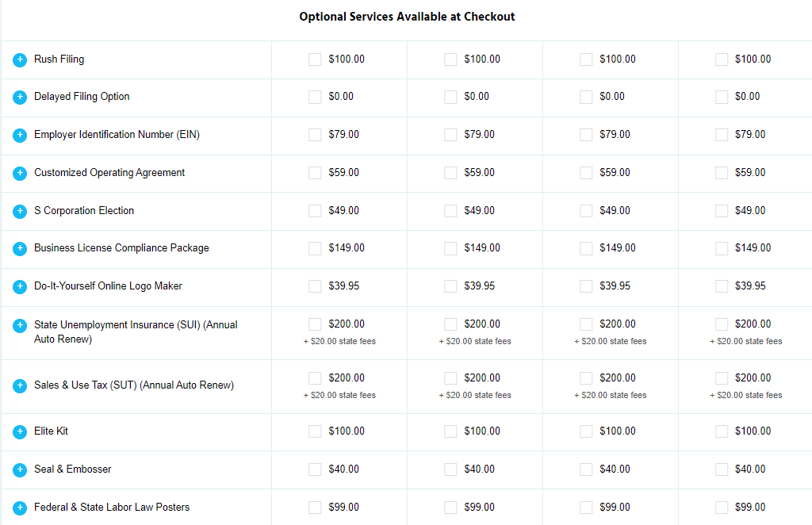Image resolution: width=812 pixels, height=525 pixels.
Task: Click the plus icon beside Customized Operating Agreement
Action: [x=21, y=173]
